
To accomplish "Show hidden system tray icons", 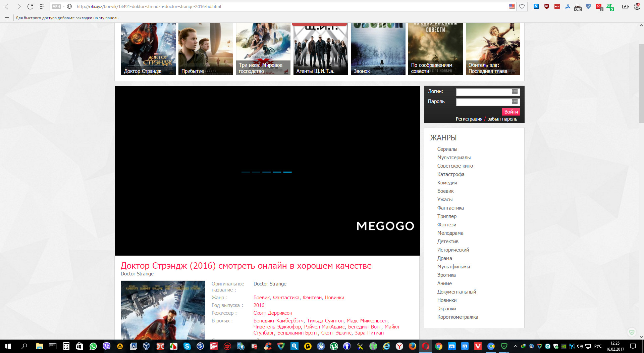I will point(516,346).
